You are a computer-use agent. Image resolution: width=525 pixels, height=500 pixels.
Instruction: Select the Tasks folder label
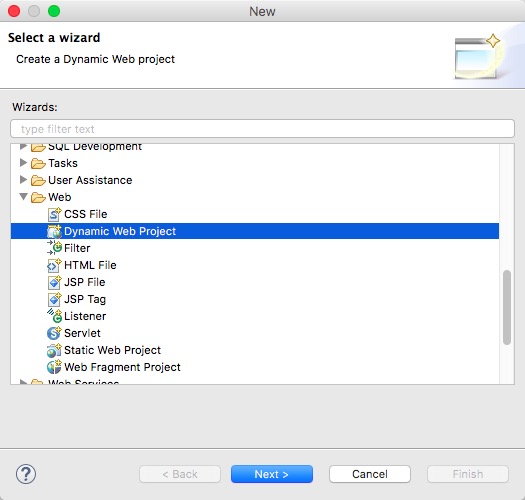(63, 163)
